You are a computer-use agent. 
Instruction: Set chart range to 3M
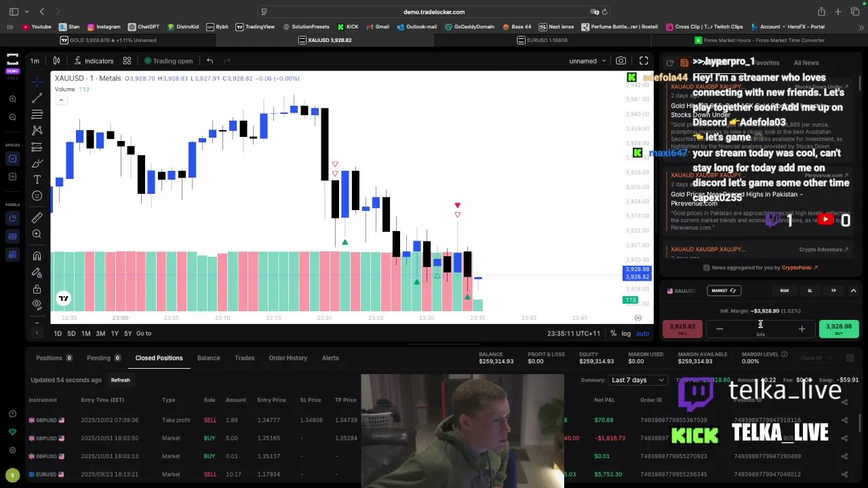(x=100, y=333)
